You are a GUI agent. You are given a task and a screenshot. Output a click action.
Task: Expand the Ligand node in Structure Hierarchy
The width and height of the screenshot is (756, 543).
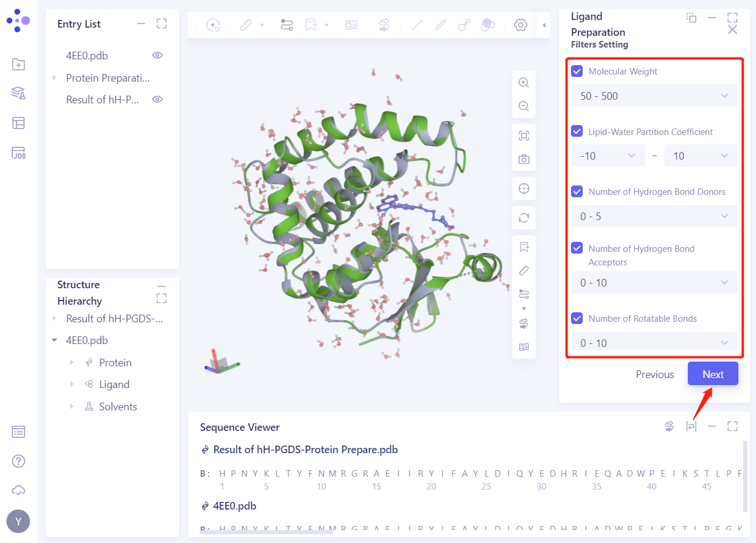pos(72,385)
